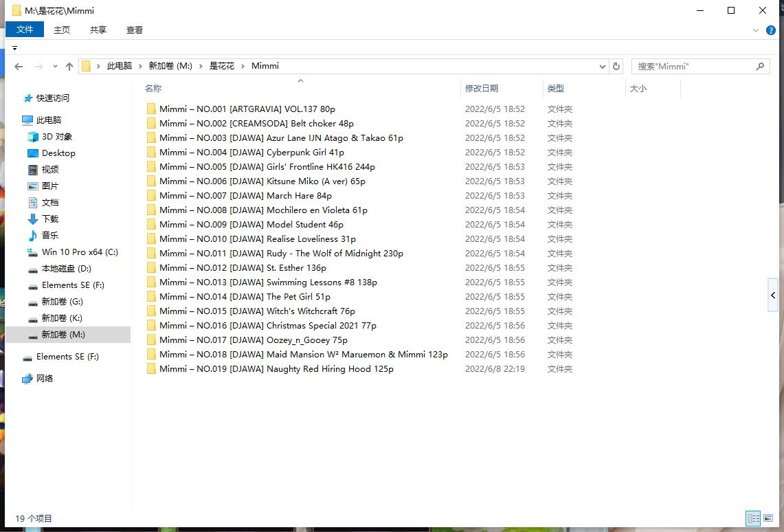784x532 pixels.
Task: Switch to the 查看 ribbon tab
Action: (135, 30)
